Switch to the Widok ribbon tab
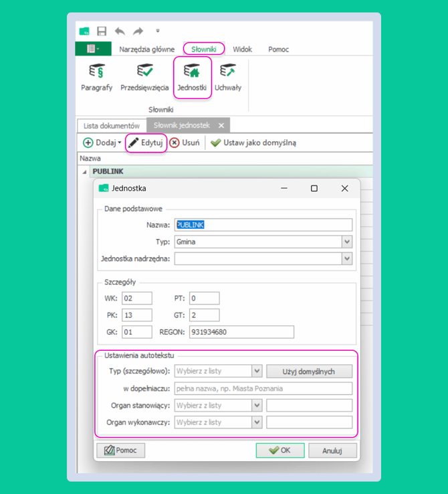448x494 pixels. pos(242,49)
